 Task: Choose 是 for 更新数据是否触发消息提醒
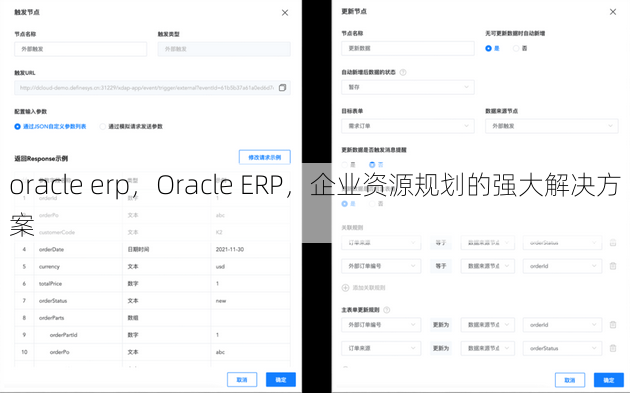tap(345, 165)
